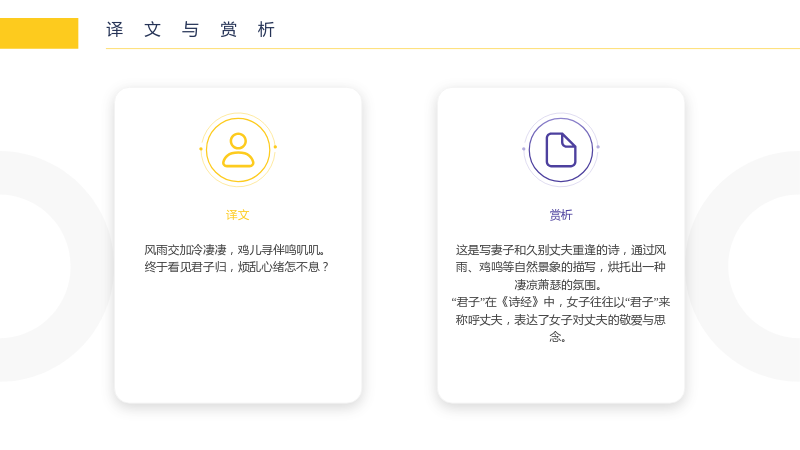This screenshot has width=800, height=450.
Task: Click the yellow rectangle block in header
Action: tap(39, 33)
